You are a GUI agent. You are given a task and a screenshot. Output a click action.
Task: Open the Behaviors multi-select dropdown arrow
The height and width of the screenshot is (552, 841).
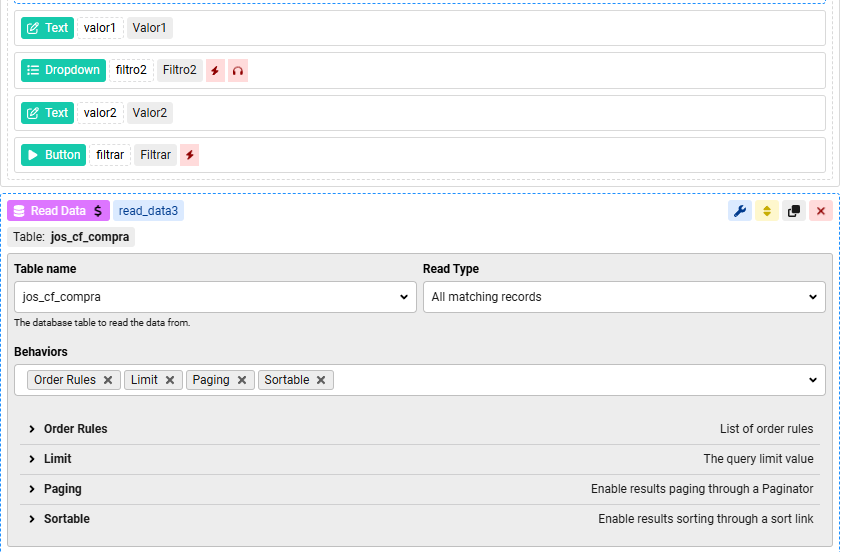pyautogui.click(x=812, y=380)
